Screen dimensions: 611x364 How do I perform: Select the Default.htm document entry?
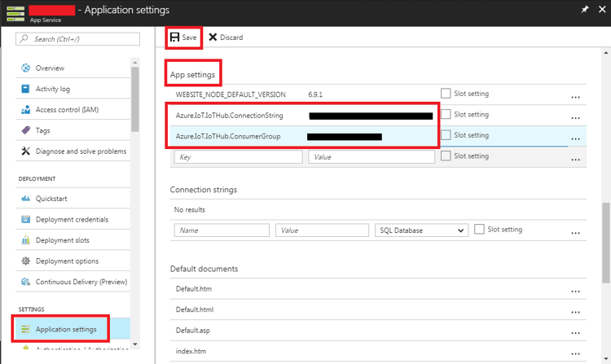pos(194,289)
